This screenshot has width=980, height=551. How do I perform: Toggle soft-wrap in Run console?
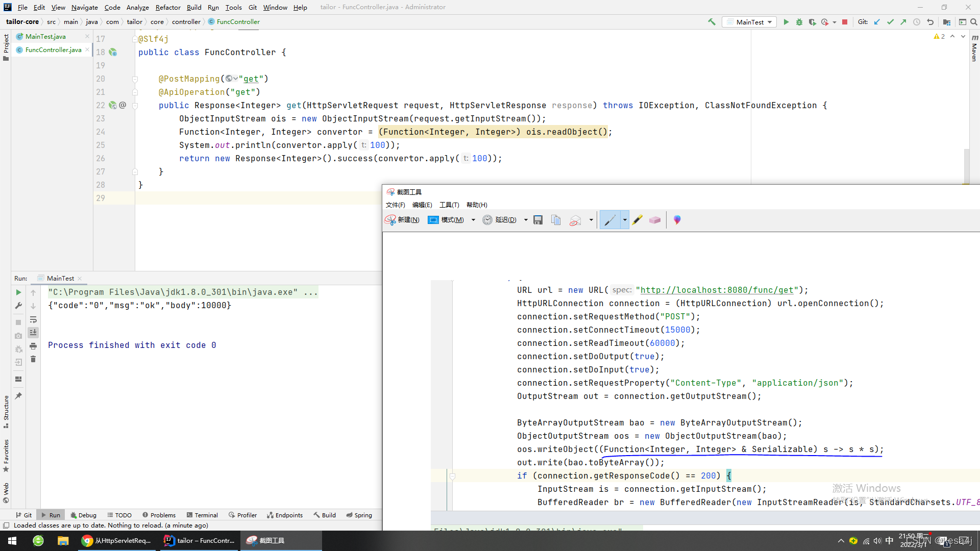[33, 319]
